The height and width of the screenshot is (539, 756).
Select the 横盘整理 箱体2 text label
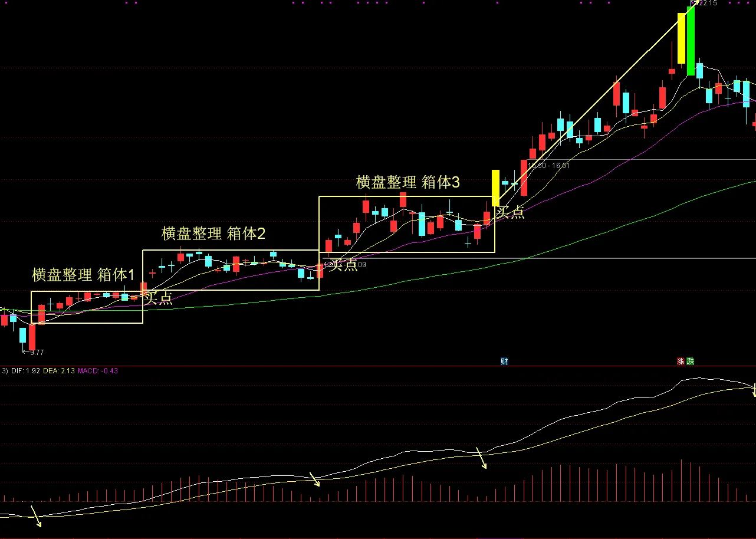[213, 233]
